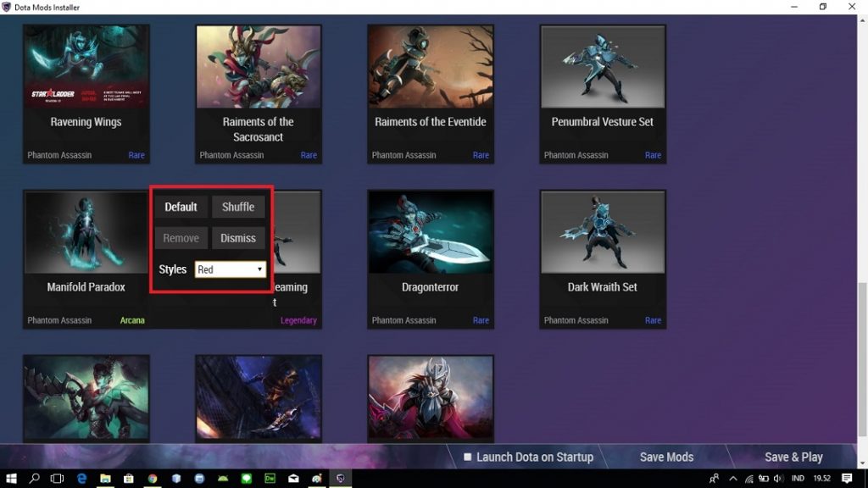The image size is (868, 488).
Task: Click Raiments of the Sacrosanct title
Action: click(x=258, y=130)
